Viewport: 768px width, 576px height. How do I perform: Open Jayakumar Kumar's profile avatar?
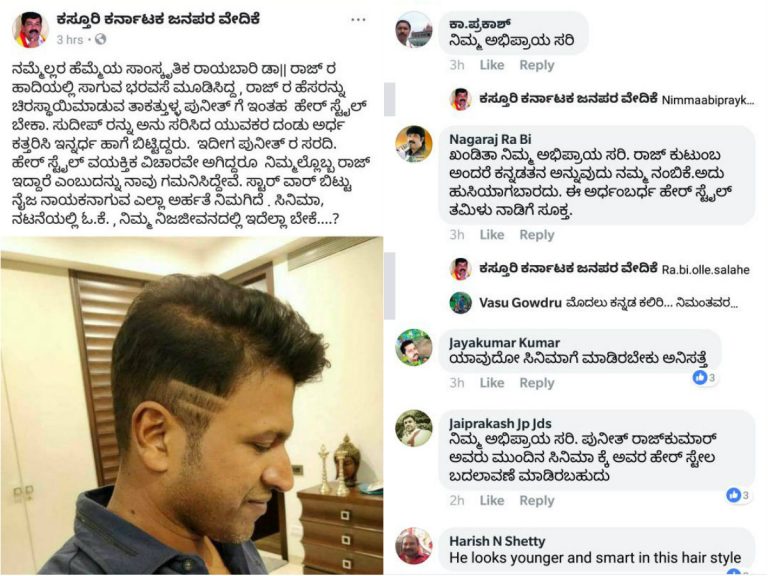pyautogui.click(x=414, y=347)
